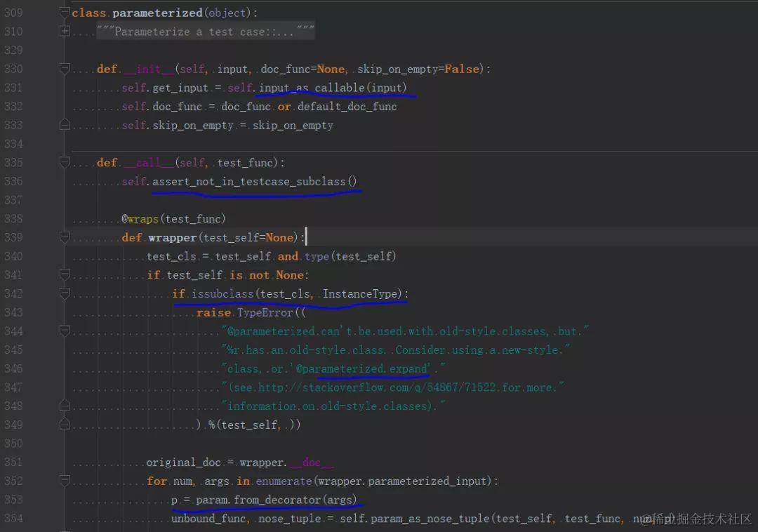Click line number 343 in the gutter
Screen dimensions: 758x532
click(x=13, y=312)
